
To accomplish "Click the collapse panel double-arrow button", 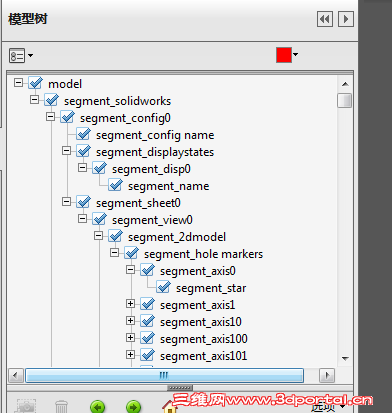I will (x=325, y=19).
